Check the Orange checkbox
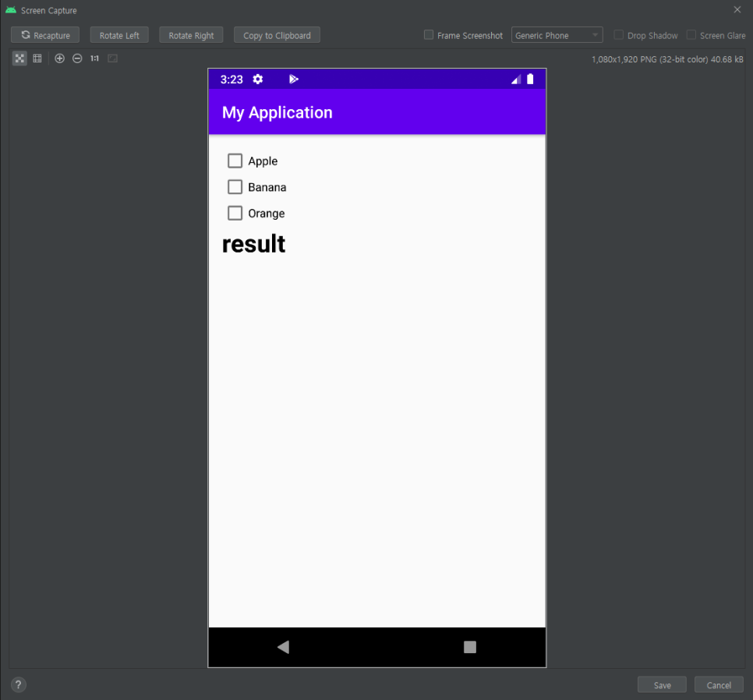The image size is (753, 700). click(235, 213)
